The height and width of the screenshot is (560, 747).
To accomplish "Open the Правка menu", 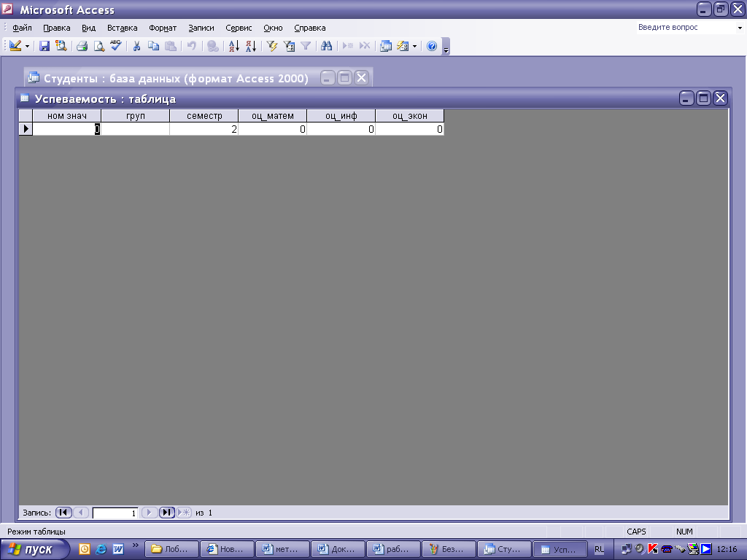I will pyautogui.click(x=57, y=28).
